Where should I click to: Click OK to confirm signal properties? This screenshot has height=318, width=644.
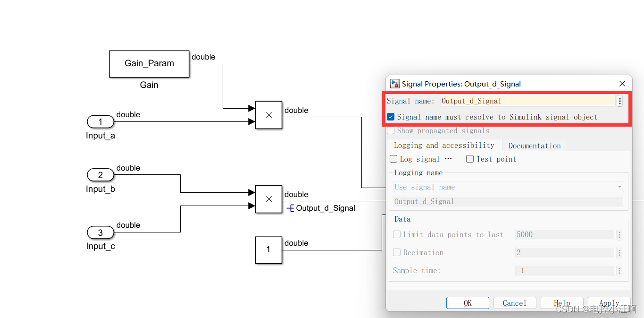[468, 302]
